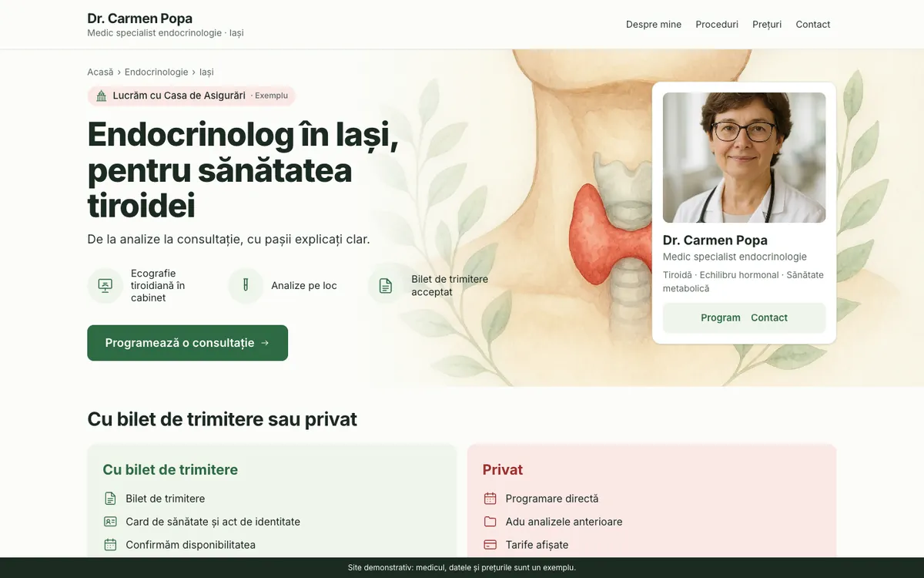This screenshot has width=924, height=578.
Task: Open the Prețuri page
Action: 767,25
